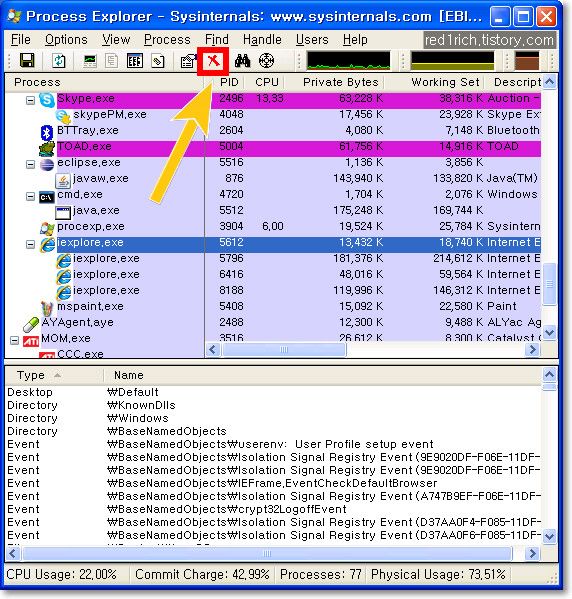Open the Users menu
Viewport: 572px width, 599px height.
312,40
